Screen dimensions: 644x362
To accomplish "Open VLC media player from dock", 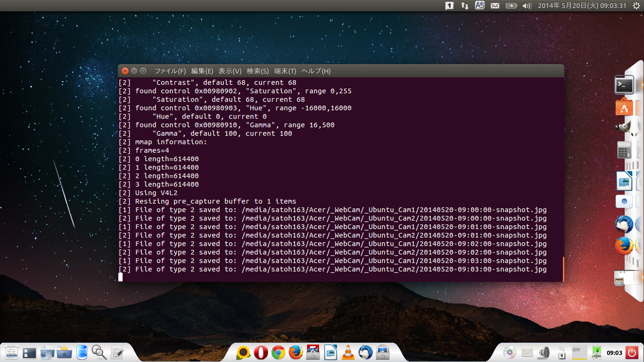I will (348, 353).
